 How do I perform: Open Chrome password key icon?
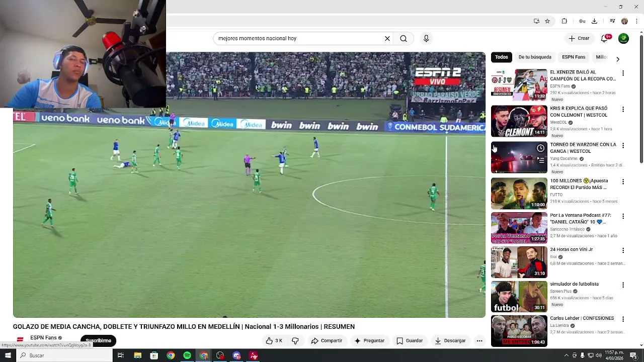pyautogui.click(x=582, y=21)
